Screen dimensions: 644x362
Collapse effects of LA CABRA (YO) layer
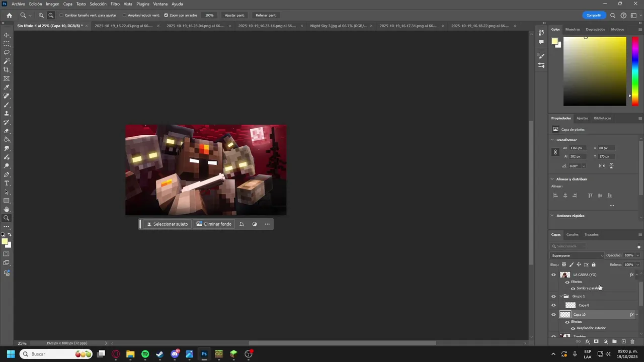637,275
